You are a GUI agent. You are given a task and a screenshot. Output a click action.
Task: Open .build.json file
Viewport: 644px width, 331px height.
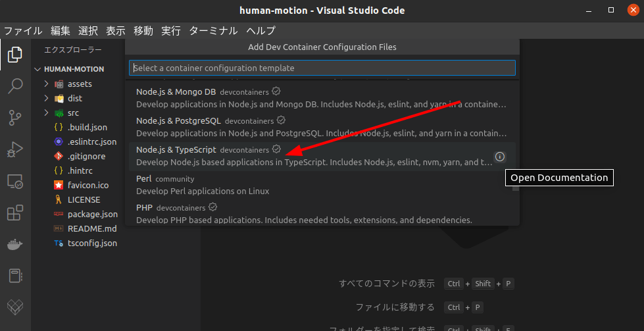(x=87, y=127)
